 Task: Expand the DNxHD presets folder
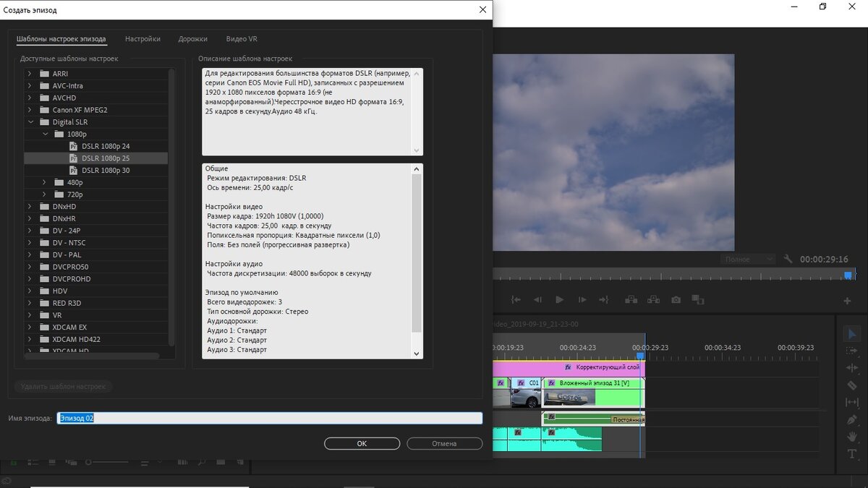coord(30,206)
